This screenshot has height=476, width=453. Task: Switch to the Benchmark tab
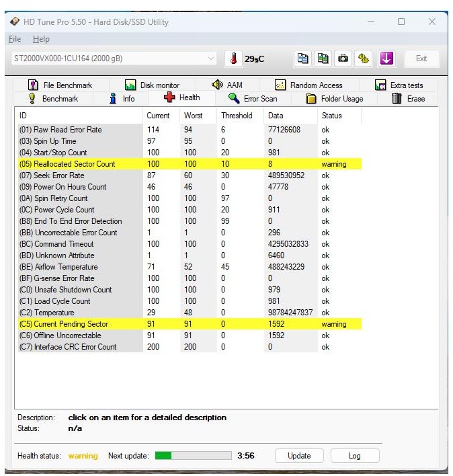coord(52,99)
